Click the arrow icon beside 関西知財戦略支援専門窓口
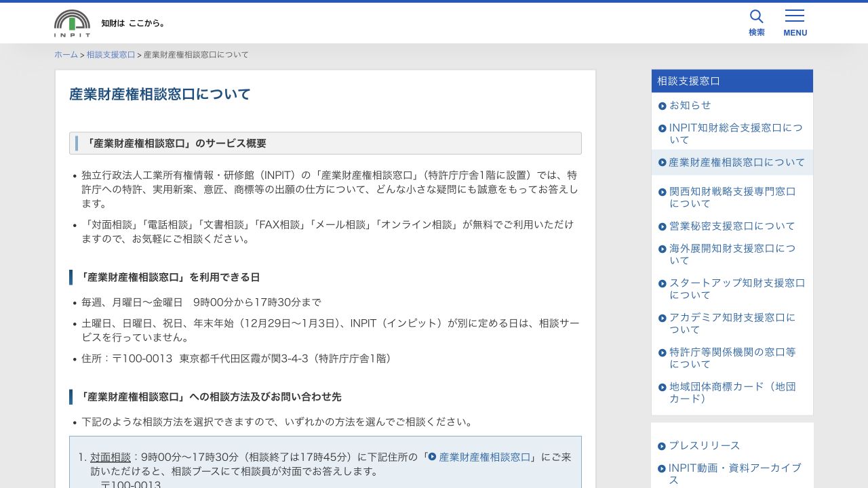The width and height of the screenshot is (868, 488). pyautogui.click(x=663, y=192)
